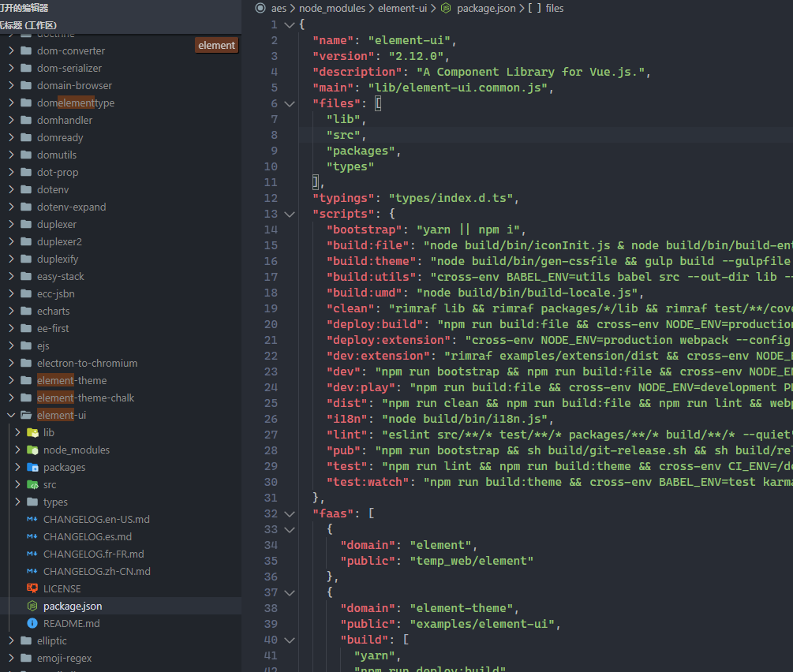Click the element-theme-chalk folder icon
793x672 pixels.
pos(26,398)
